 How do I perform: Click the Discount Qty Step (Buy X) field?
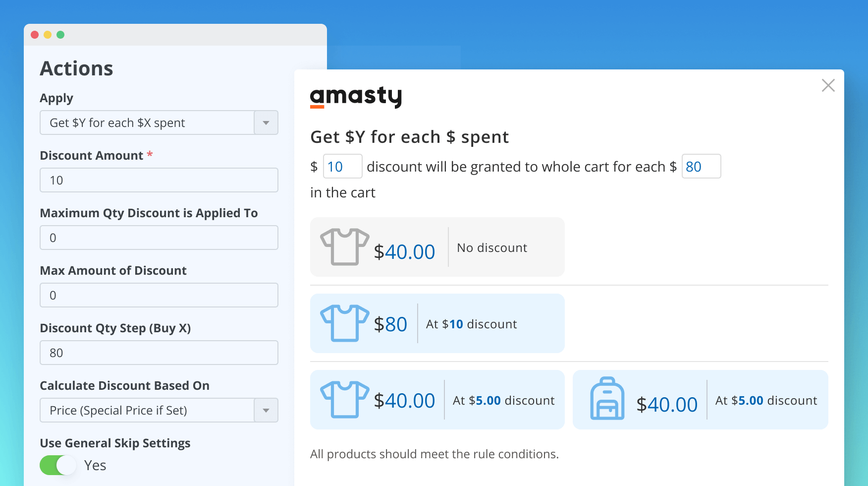click(x=159, y=353)
